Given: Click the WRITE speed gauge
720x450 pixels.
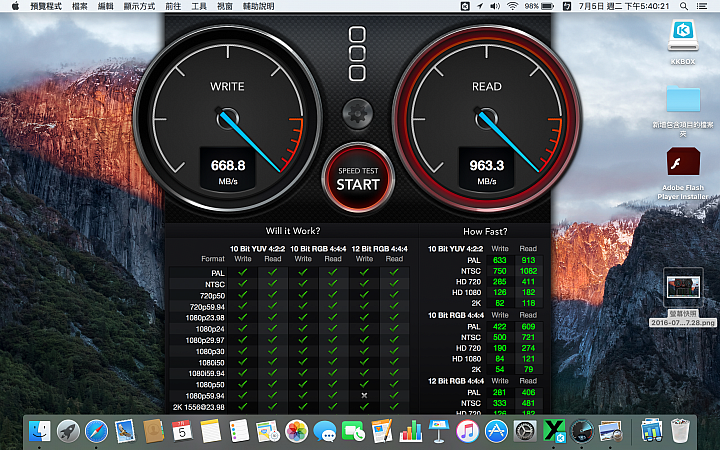Looking at the screenshot, I should point(227,118).
